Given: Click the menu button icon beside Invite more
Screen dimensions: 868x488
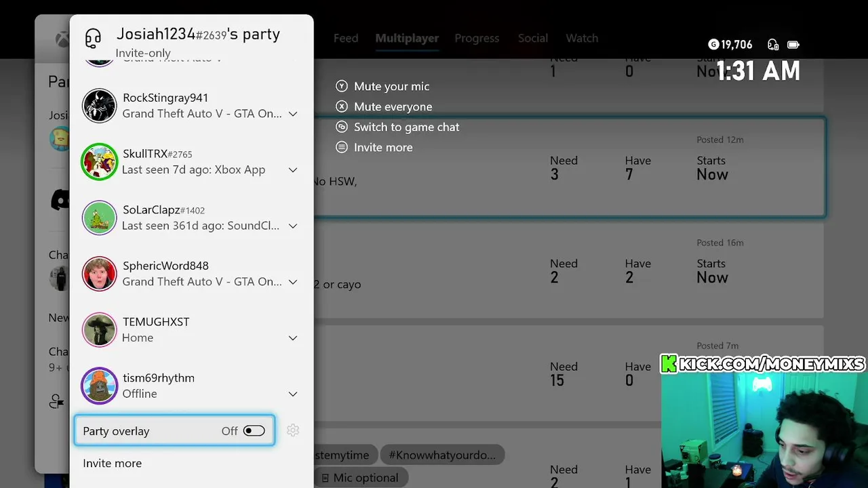Looking at the screenshot, I should pyautogui.click(x=342, y=147).
